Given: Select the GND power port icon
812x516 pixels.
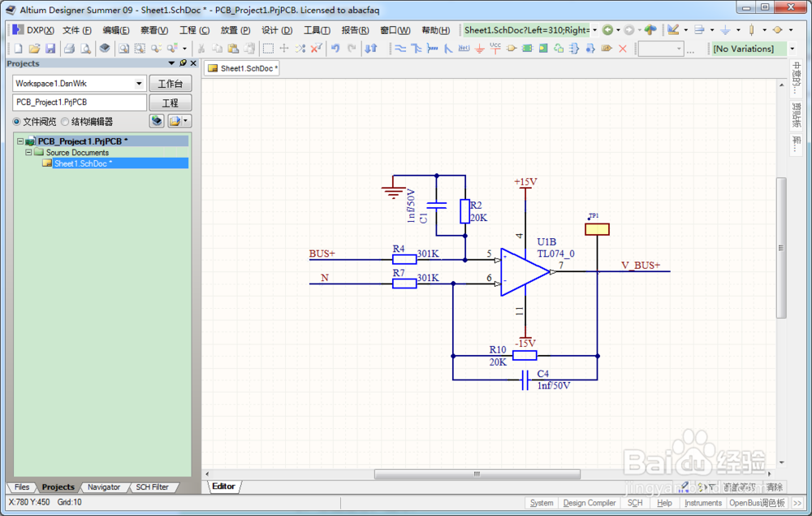Looking at the screenshot, I should click(x=480, y=49).
